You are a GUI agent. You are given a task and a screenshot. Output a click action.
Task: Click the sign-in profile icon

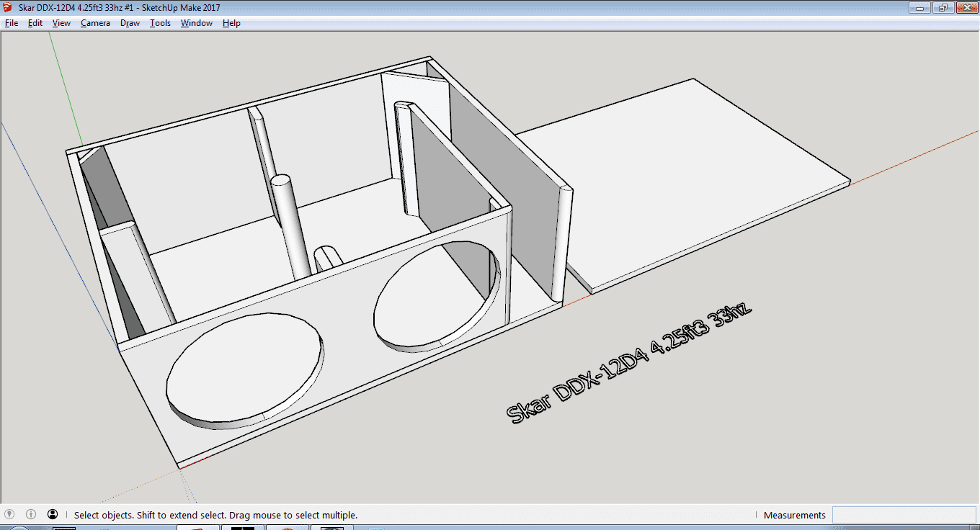pos(53,515)
